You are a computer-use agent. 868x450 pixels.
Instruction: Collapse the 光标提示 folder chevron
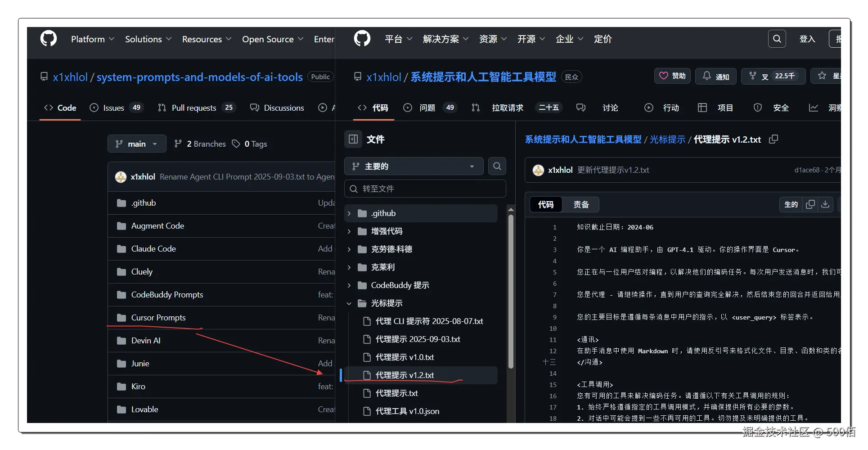coord(349,303)
